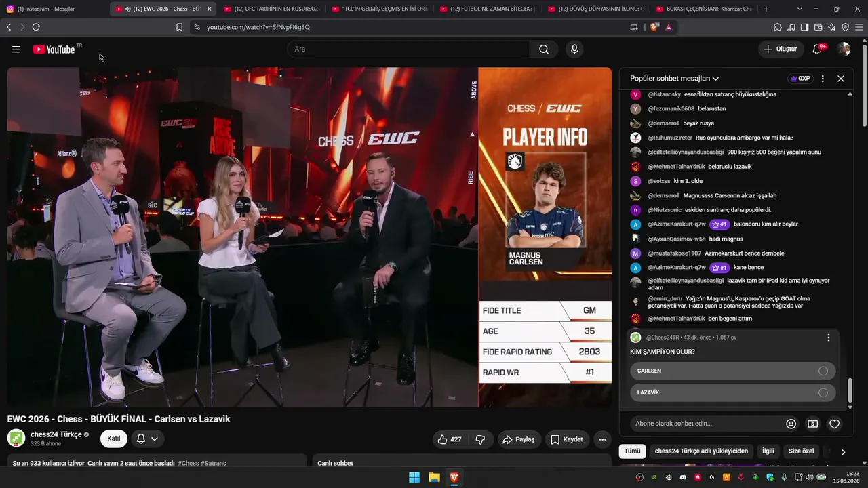Click the live chat scrollbar thumb
The image size is (868, 488).
pyautogui.click(x=850, y=390)
